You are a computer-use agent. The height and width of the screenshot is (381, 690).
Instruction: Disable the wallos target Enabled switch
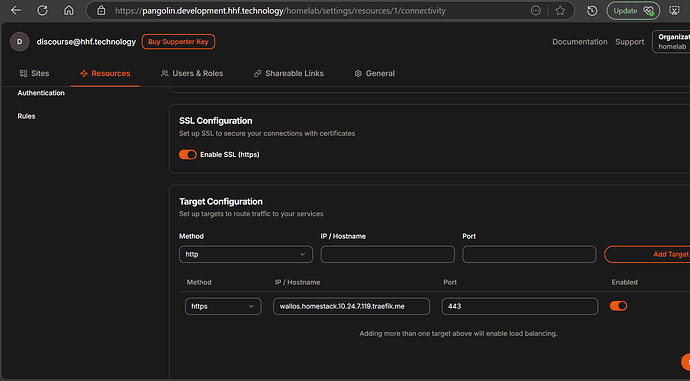pos(618,306)
